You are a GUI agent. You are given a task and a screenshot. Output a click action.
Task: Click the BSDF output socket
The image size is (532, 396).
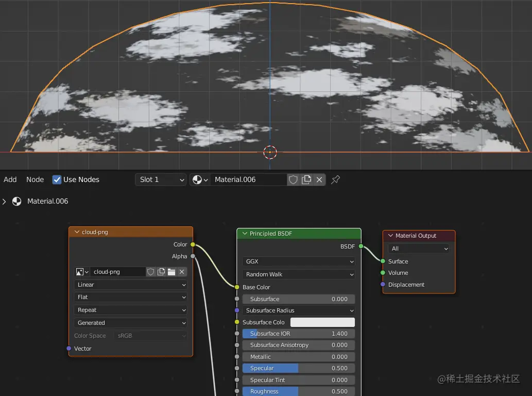[x=361, y=246]
